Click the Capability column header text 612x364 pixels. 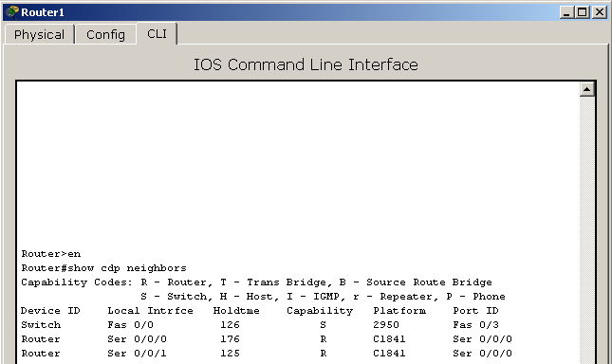point(320,311)
